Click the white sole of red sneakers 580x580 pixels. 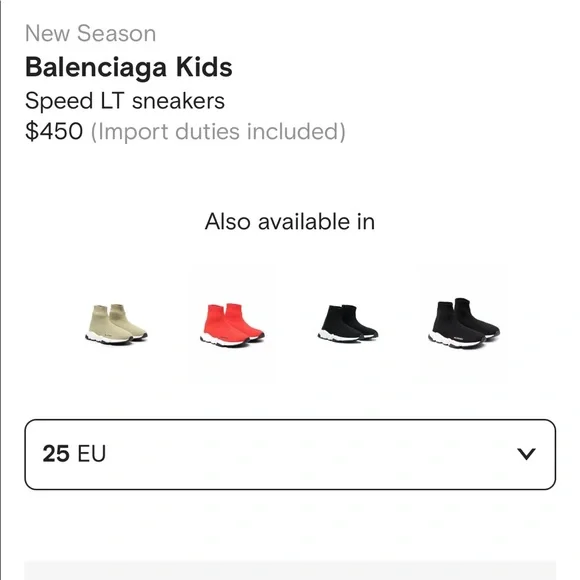(224, 341)
